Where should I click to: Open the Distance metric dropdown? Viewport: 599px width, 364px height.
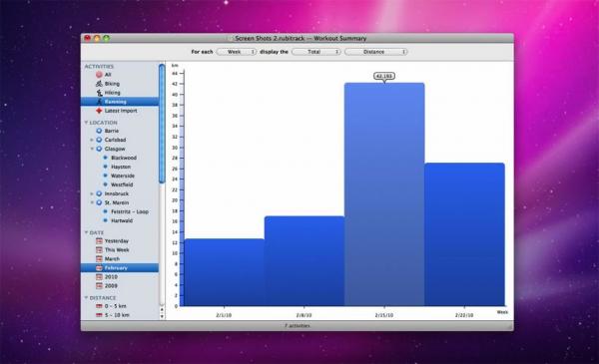click(376, 52)
